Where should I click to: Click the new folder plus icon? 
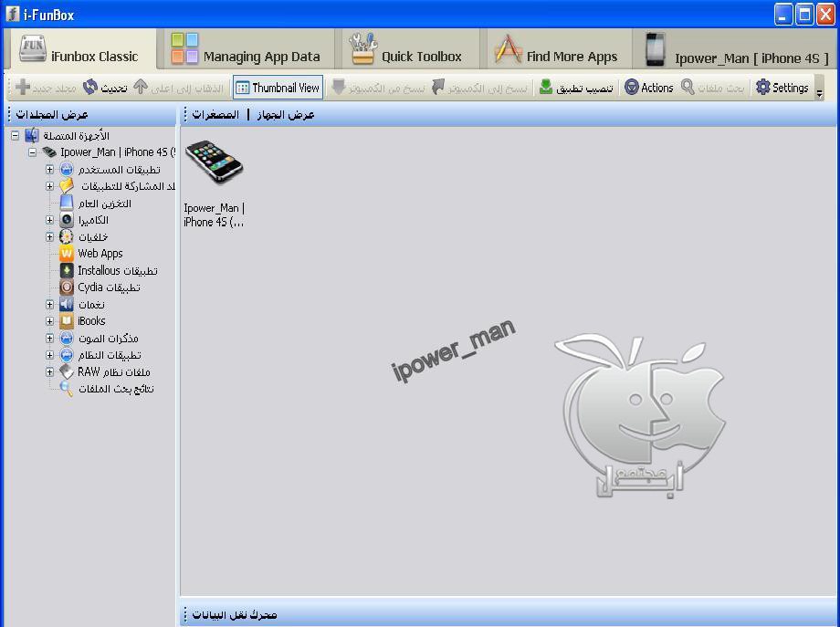click(x=23, y=87)
